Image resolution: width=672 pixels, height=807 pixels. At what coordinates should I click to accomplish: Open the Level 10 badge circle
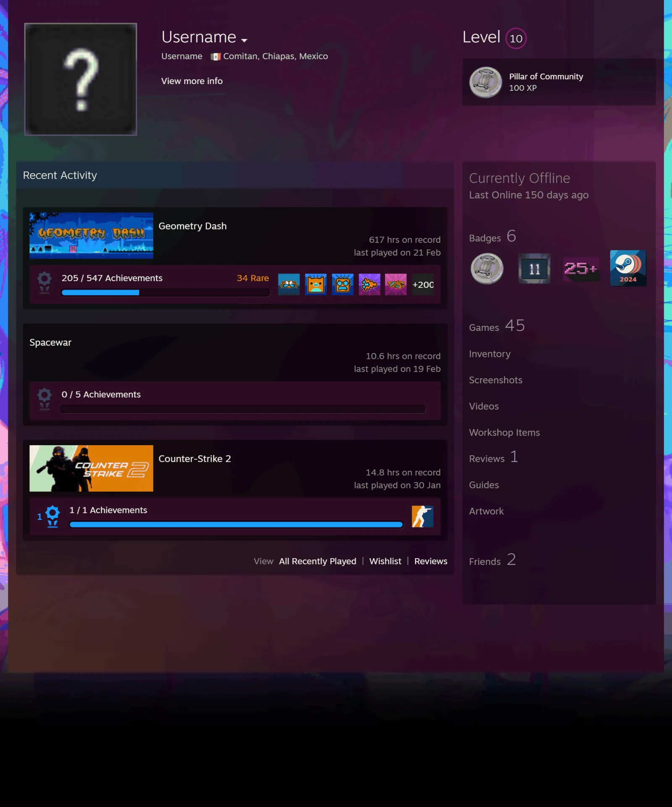(x=516, y=38)
